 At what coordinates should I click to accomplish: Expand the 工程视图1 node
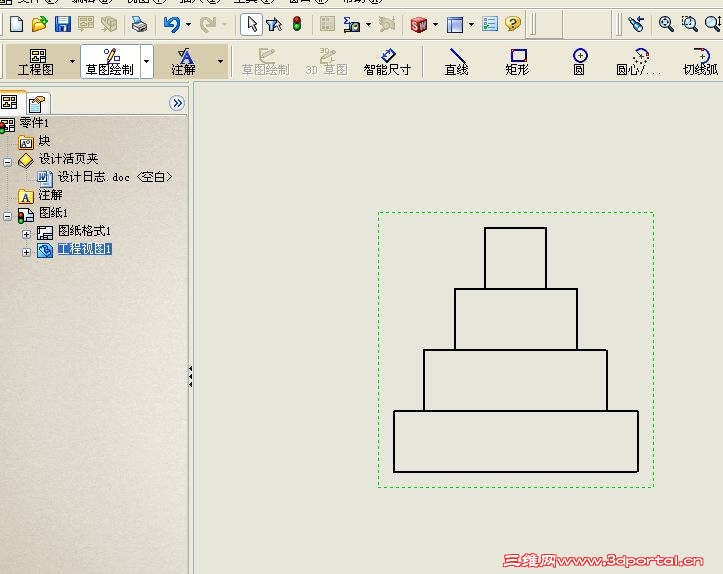coord(26,252)
